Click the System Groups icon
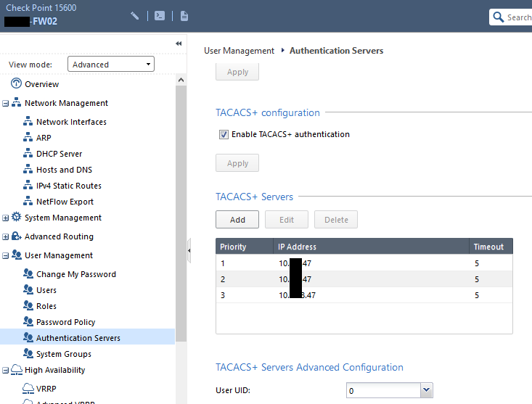532x404 pixels. pyautogui.click(x=28, y=353)
